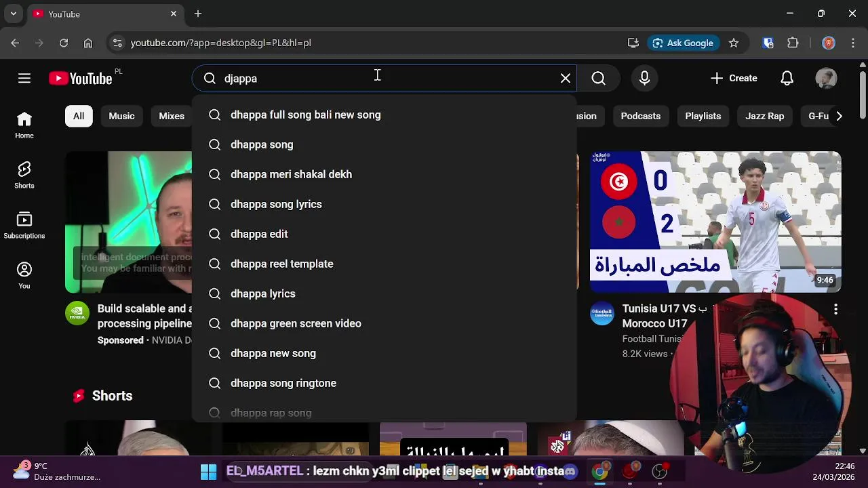Go forward with browser forward arrow
This screenshot has height=488, width=868.
click(39, 43)
